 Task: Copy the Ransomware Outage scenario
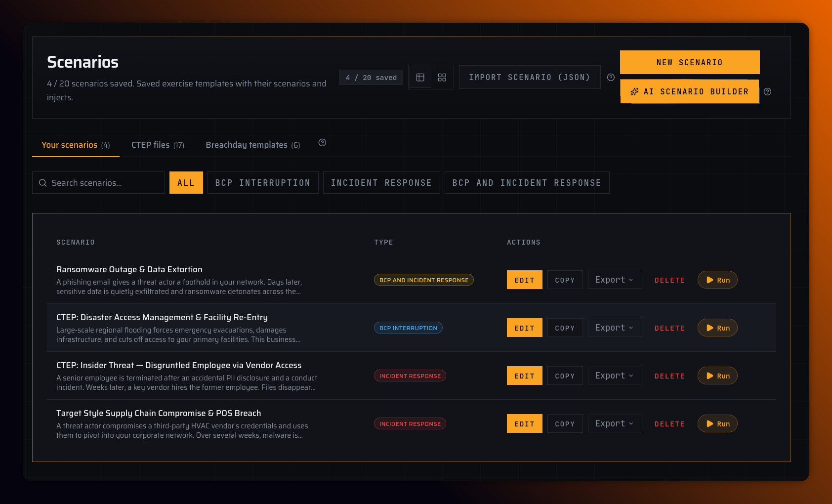click(x=565, y=280)
